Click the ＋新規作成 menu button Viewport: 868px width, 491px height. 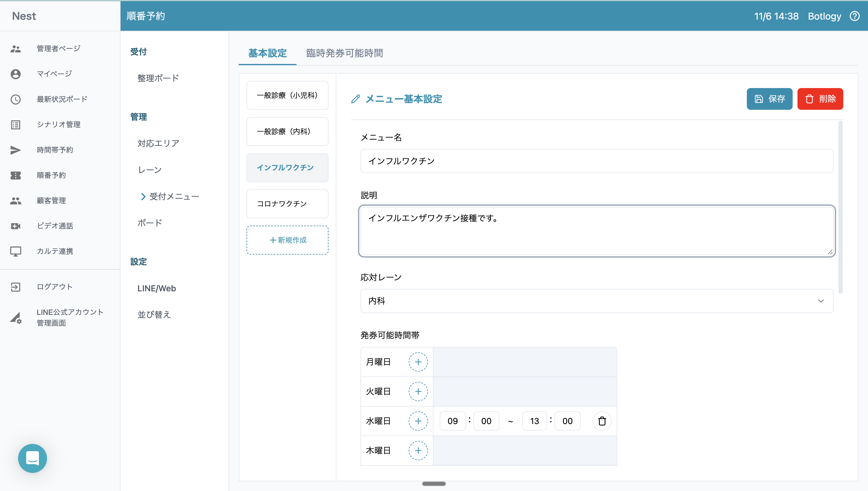tap(288, 240)
